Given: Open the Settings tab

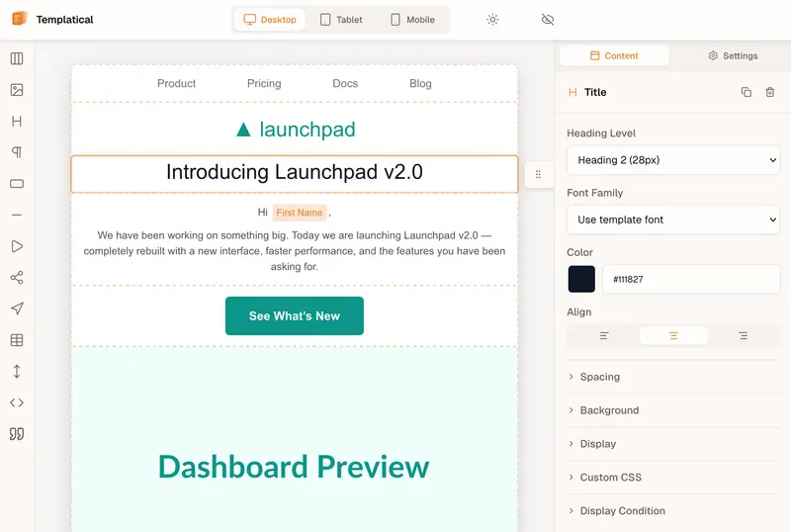Looking at the screenshot, I should tap(733, 55).
